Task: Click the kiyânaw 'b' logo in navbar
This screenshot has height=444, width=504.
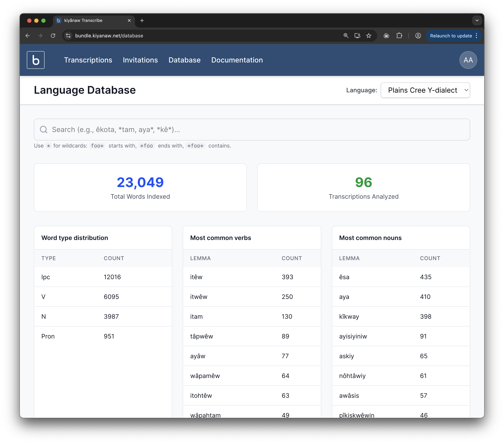Action: tap(35, 60)
